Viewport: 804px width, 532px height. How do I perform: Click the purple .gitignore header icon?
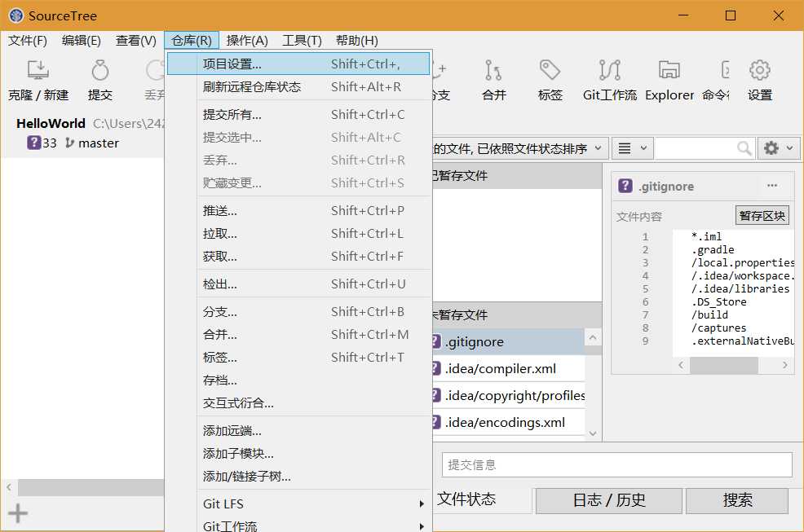tap(625, 186)
